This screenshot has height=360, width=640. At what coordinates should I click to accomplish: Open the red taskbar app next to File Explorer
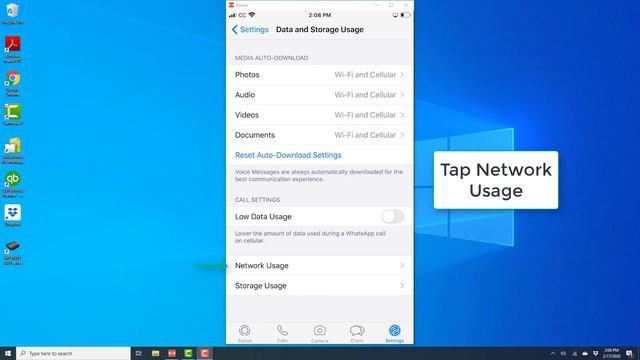172,353
